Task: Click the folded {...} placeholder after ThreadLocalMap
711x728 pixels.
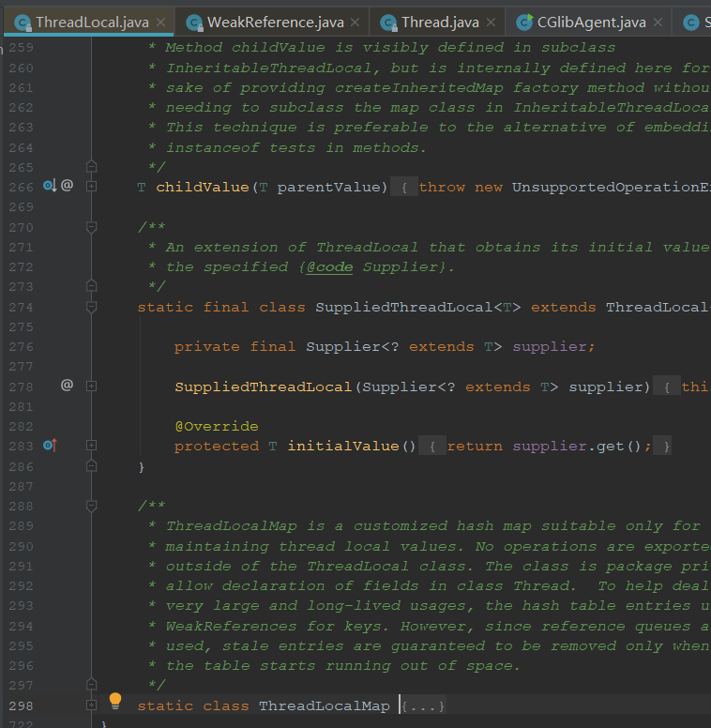Action: pyautogui.click(x=423, y=706)
